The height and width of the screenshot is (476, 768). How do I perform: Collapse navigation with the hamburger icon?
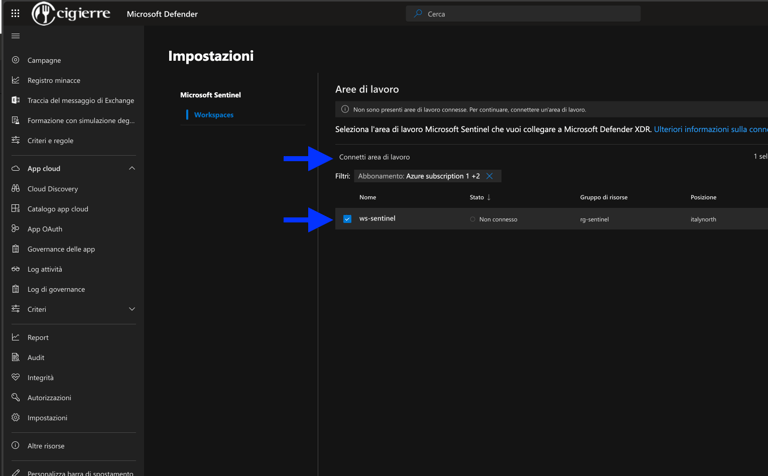pyautogui.click(x=16, y=36)
